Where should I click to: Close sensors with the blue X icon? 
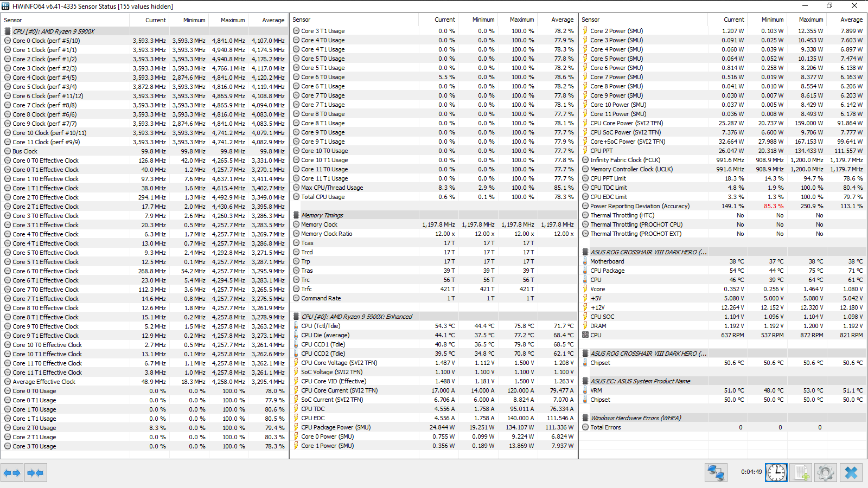pyautogui.click(x=851, y=473)
